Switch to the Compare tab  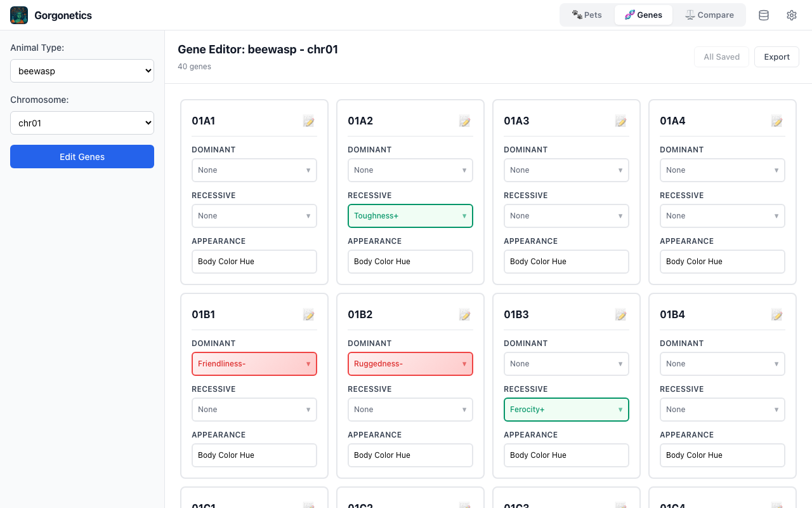[709, 15]
